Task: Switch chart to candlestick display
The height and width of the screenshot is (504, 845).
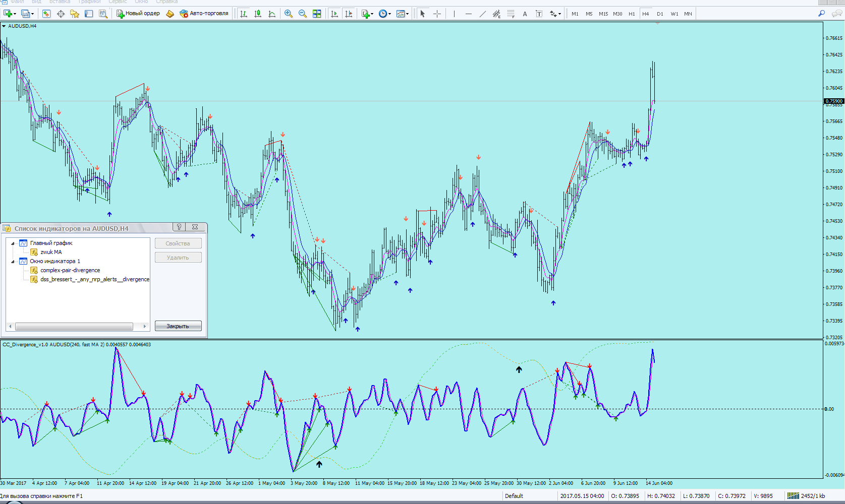Action: 258,14
